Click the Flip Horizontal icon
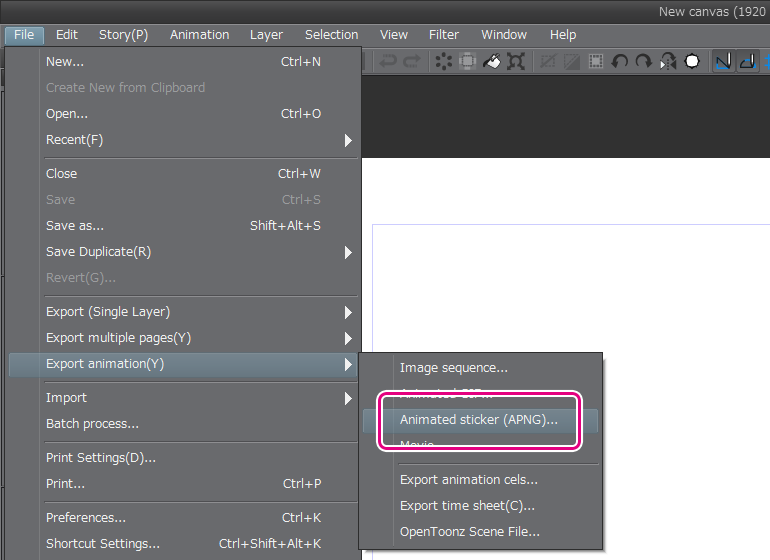770x560 pixels. coord(667,62)
